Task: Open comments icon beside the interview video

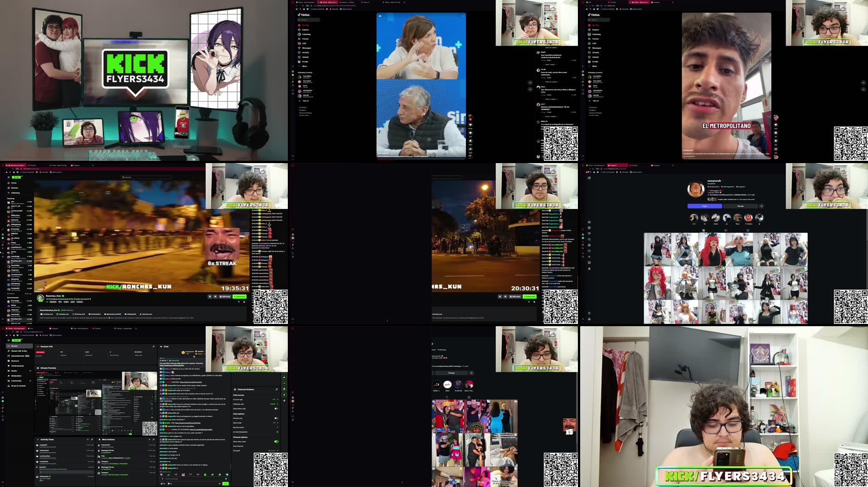Action: click(470, 133)
